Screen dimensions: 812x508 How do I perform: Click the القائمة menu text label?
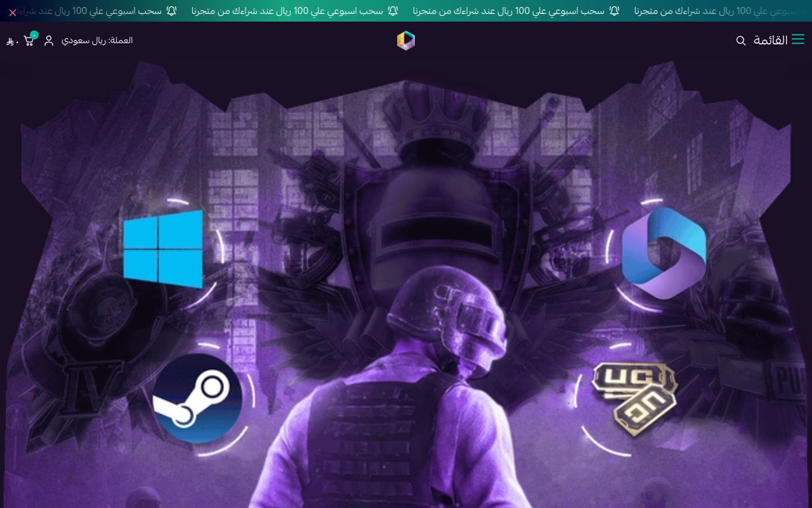pos(771,41)
